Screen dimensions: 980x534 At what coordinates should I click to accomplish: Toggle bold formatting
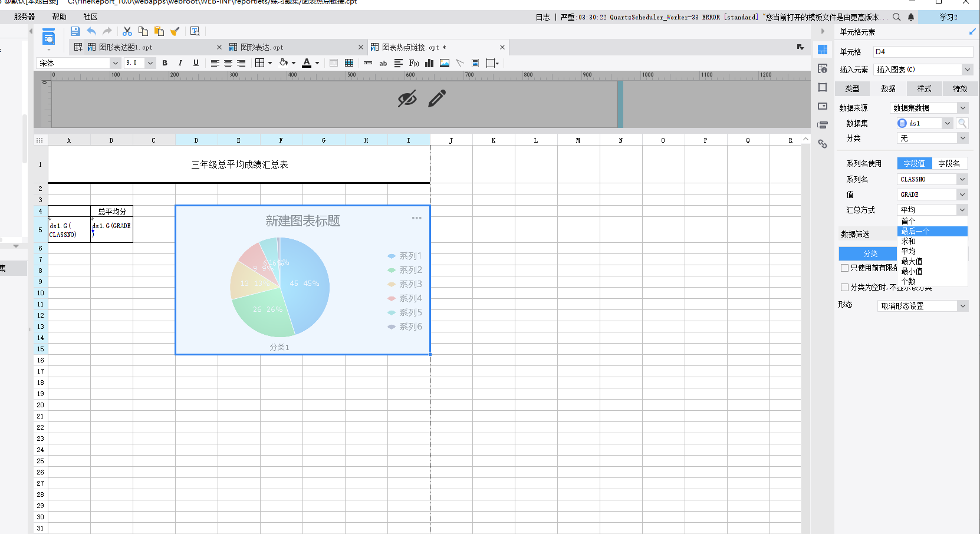point(165,63)
